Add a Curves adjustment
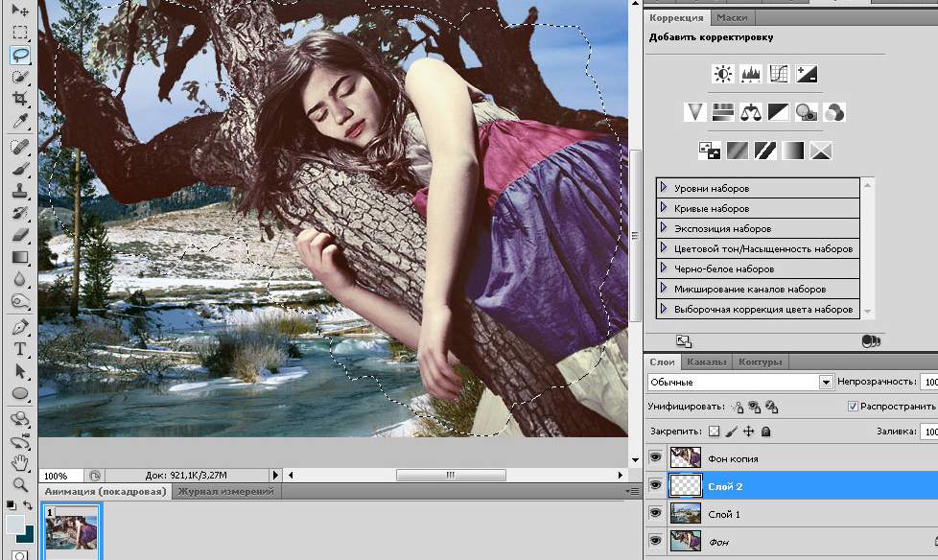This screenshot has height=560, width=938. [x=778, y=74]
